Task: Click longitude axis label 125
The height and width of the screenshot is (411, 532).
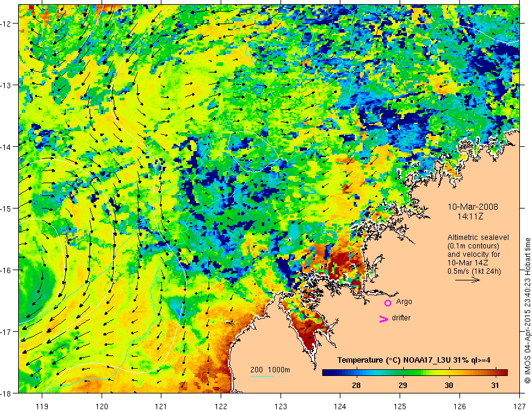Action: point(400,406)
